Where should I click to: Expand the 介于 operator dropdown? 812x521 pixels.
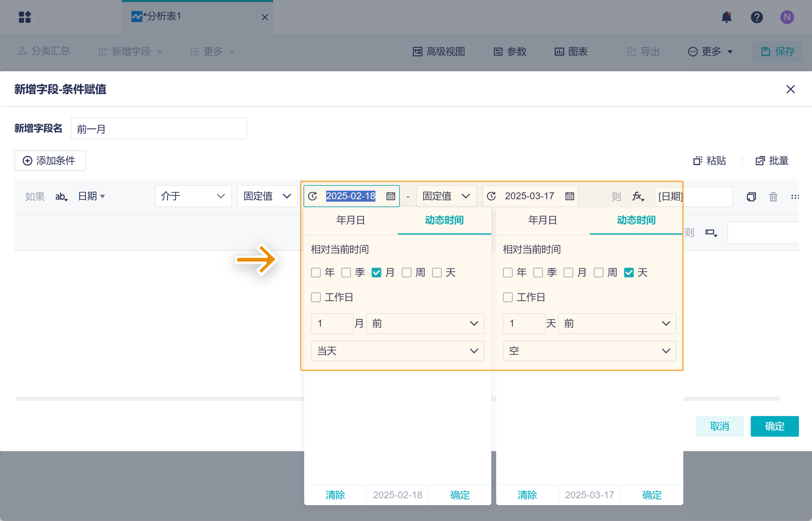pos(193,196)
